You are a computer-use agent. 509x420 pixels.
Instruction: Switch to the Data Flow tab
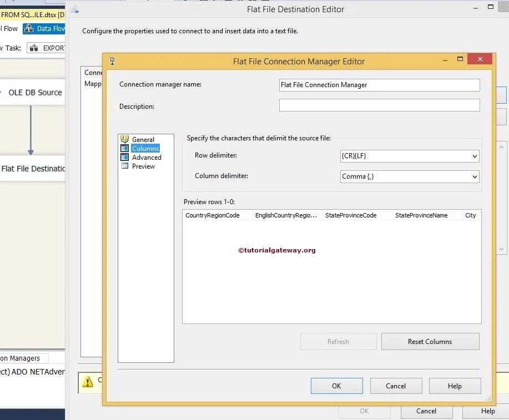tap(51, 28)
